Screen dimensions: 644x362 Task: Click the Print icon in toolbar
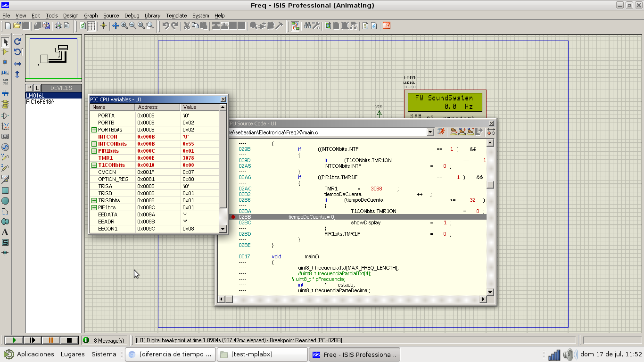point(58,25)
